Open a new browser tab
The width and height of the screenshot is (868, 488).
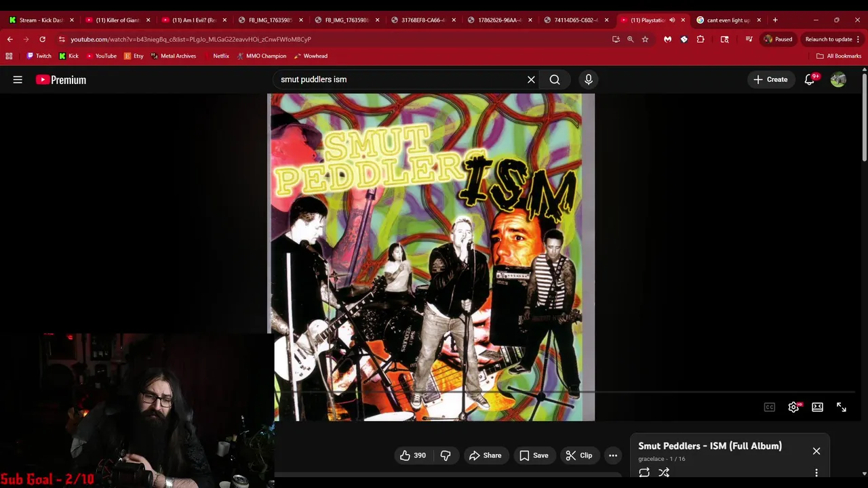click(x=775, y=20)
